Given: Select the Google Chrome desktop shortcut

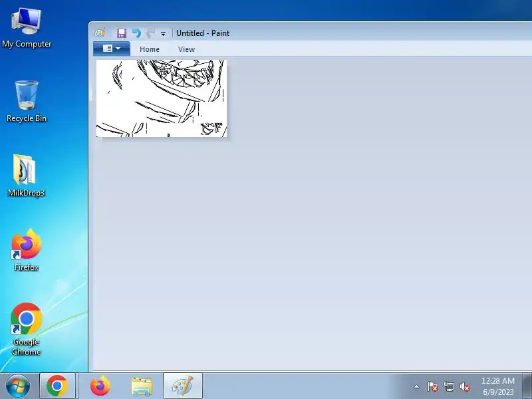Looking at the screenshot, I should (x=27, y=329).
